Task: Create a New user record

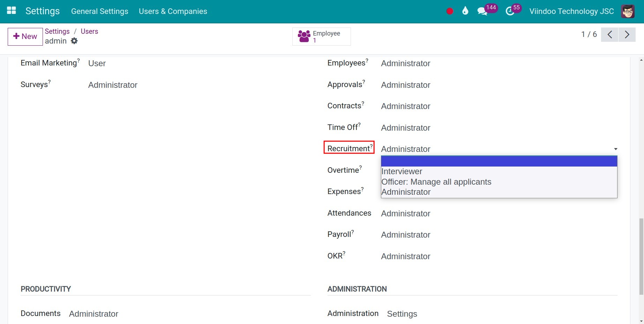Action: 25,37
